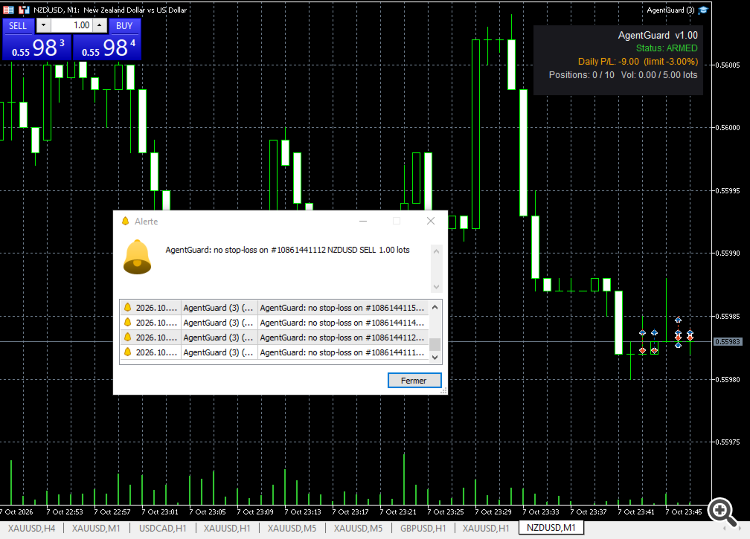
Task: Increase lot volume with up arrow
Action: click(99, 25)
